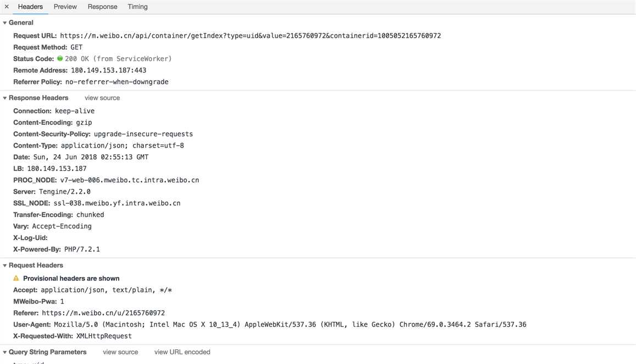The height and width of the screenshot is (364, 636).
Task: Click the Headers tab
Action: coord(30,7)
